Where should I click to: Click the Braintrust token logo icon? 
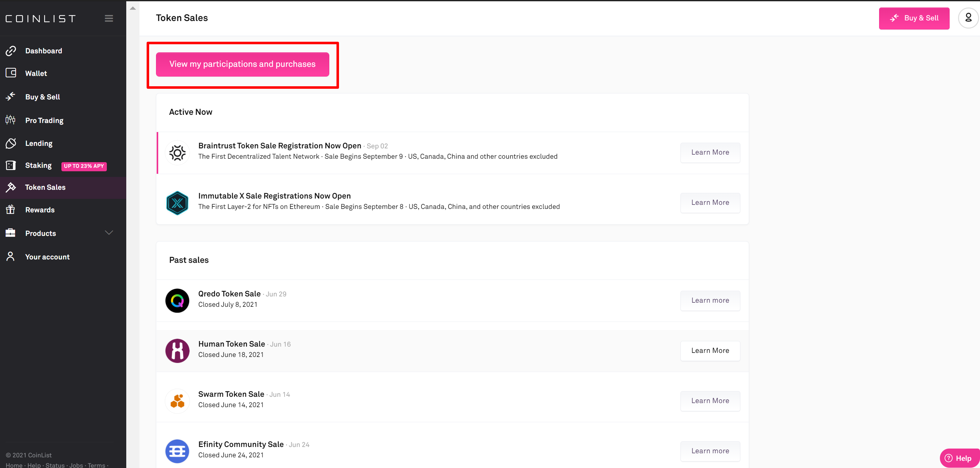coord(177,153)
